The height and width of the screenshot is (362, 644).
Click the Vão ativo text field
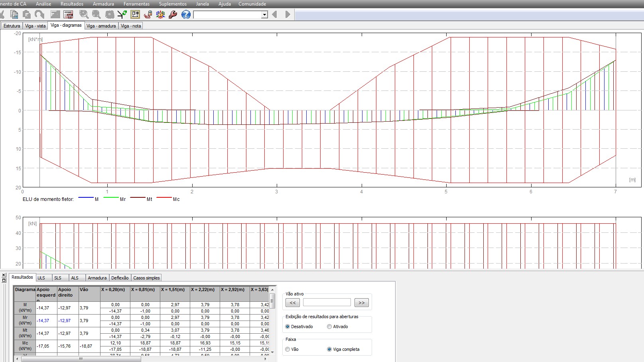(x=327, y=303)
